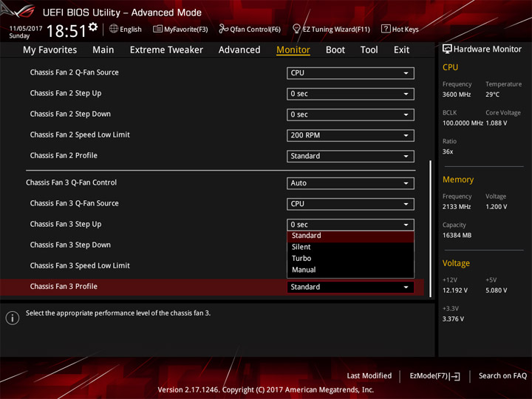Viewport: 532px width, 399px height.
Task: Open the Exit tab
Action: 401,50
